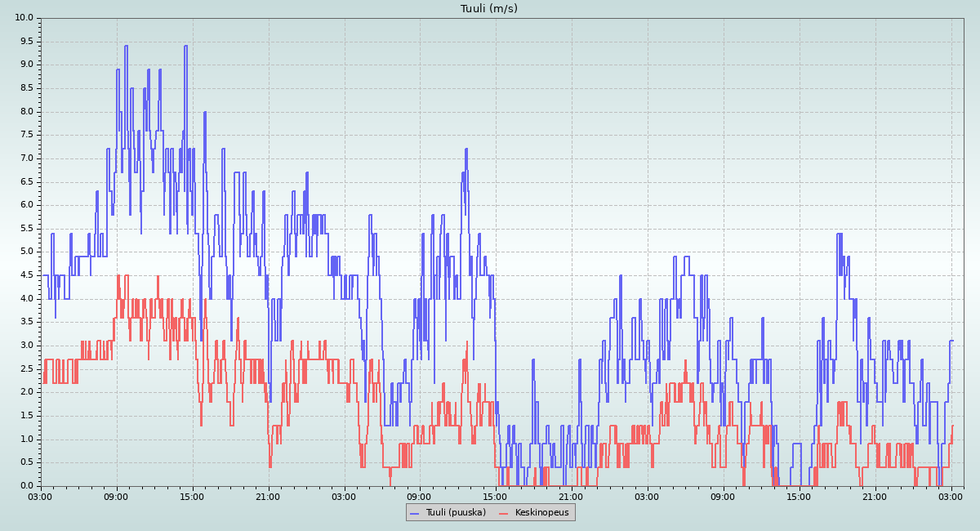This screenshot has height=531, width=980.
Task: Select the 9.5 y-axis tick label
Action: [26, 42]
